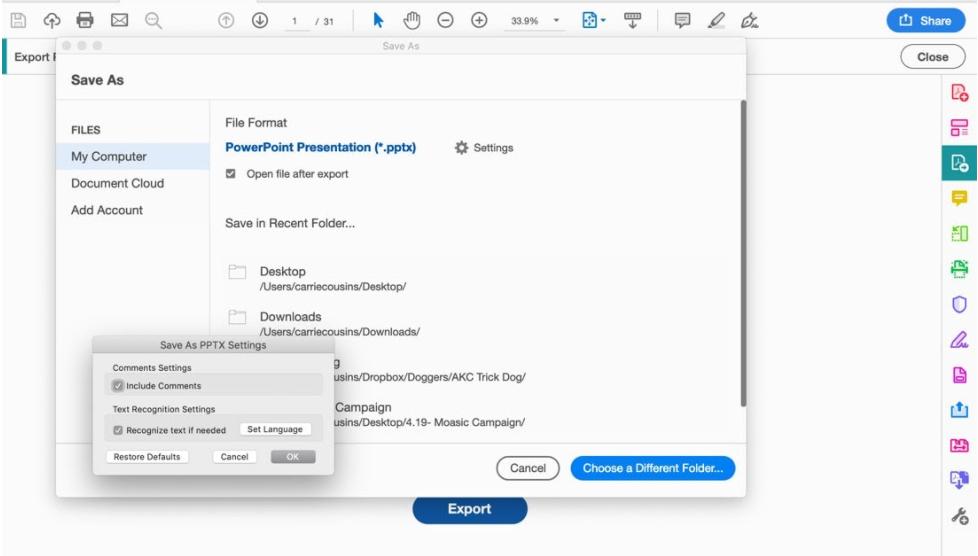Viewport: 978px width, 556px height.
Task: Click the Set Language button
Action: tap(275, 429)
